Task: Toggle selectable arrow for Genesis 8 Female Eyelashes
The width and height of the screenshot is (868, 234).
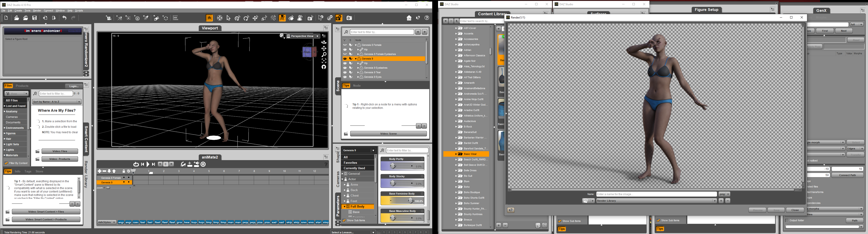Action: click(x=351, y=54)
